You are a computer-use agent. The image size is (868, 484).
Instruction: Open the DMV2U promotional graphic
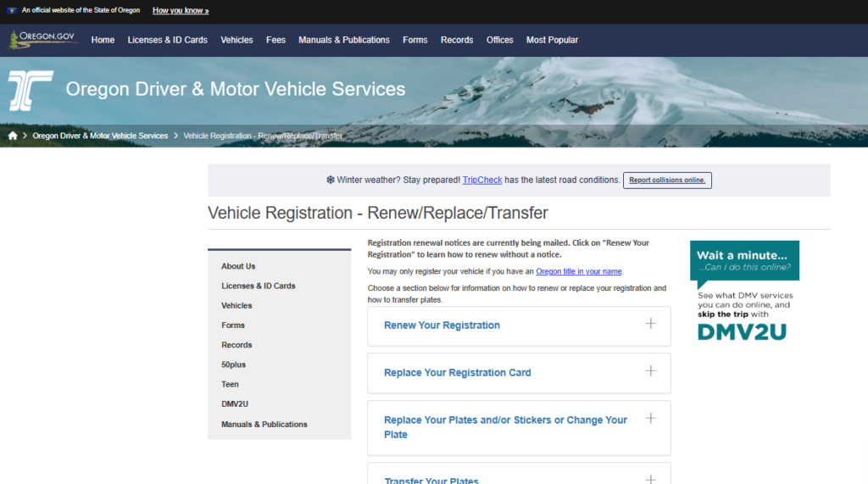743,291
